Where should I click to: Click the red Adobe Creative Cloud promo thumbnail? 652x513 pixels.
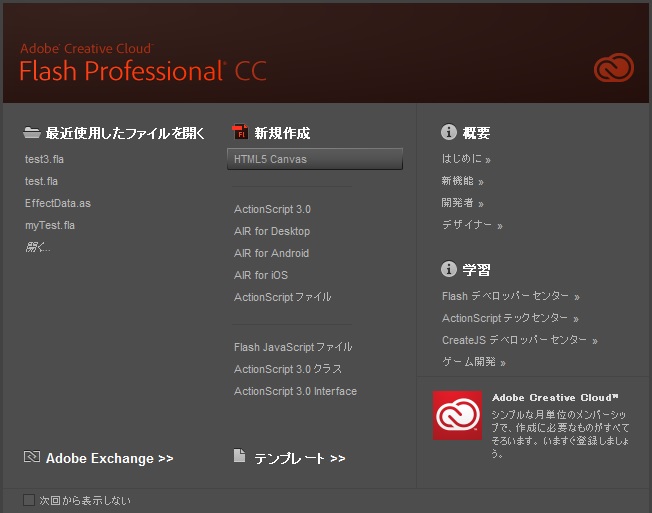click(x=457, y=415)
